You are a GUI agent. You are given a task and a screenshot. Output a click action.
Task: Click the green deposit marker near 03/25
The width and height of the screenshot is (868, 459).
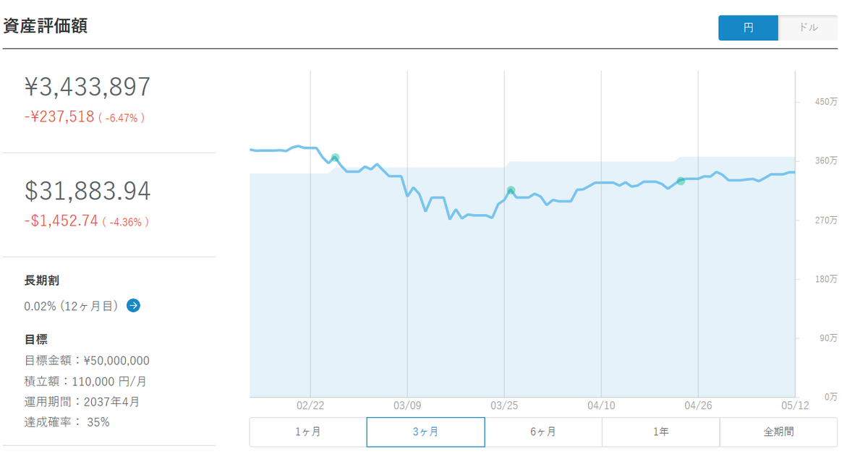511,191
